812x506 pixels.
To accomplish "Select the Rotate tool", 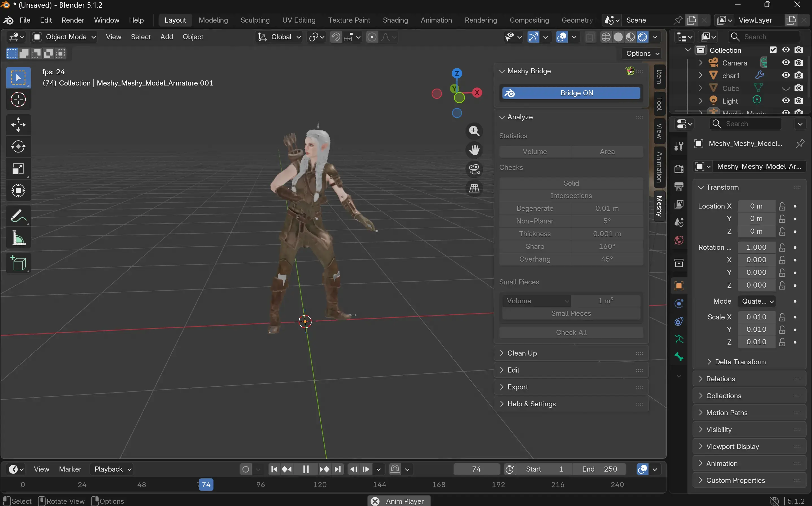I will coord(18,146).
